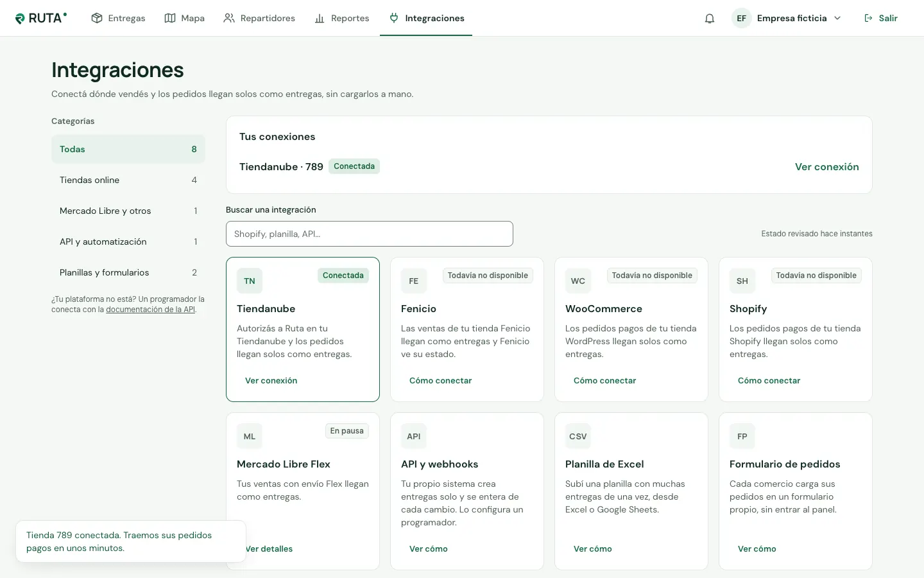Image resolution: width=924 pixels, height=578 pixels.
Task: Click Ver cómo on API y webhooks
Action: tap(428, 549)
